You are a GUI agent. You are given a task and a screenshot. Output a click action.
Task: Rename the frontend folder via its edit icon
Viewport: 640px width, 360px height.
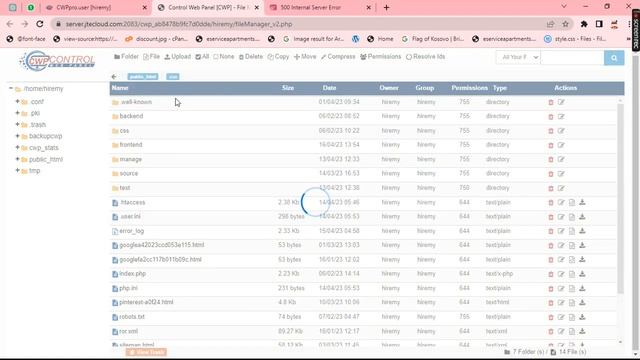click(x=561, y=145)
